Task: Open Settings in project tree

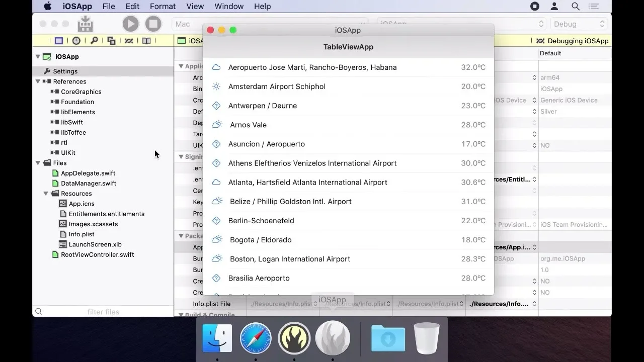Action: coord(65,71)
